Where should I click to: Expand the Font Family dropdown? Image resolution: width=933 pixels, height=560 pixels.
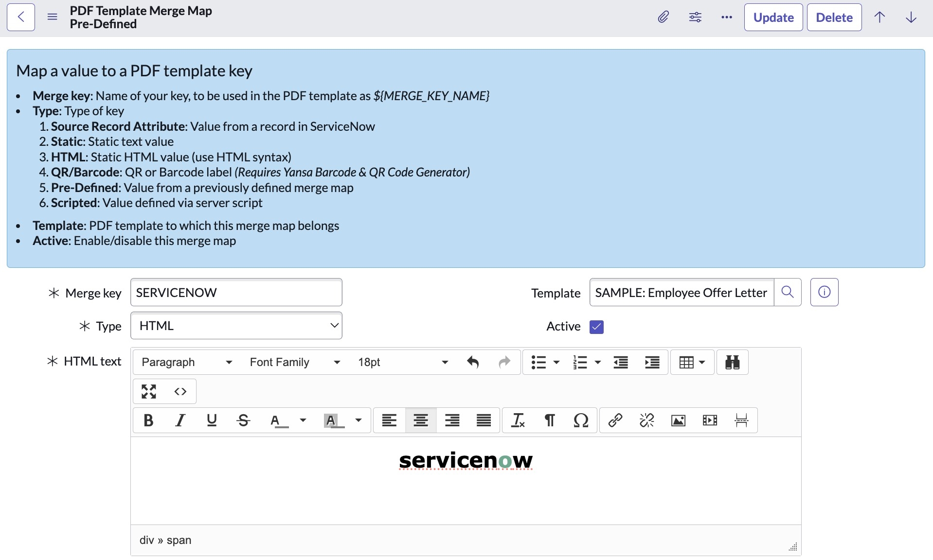coord(294,362)
